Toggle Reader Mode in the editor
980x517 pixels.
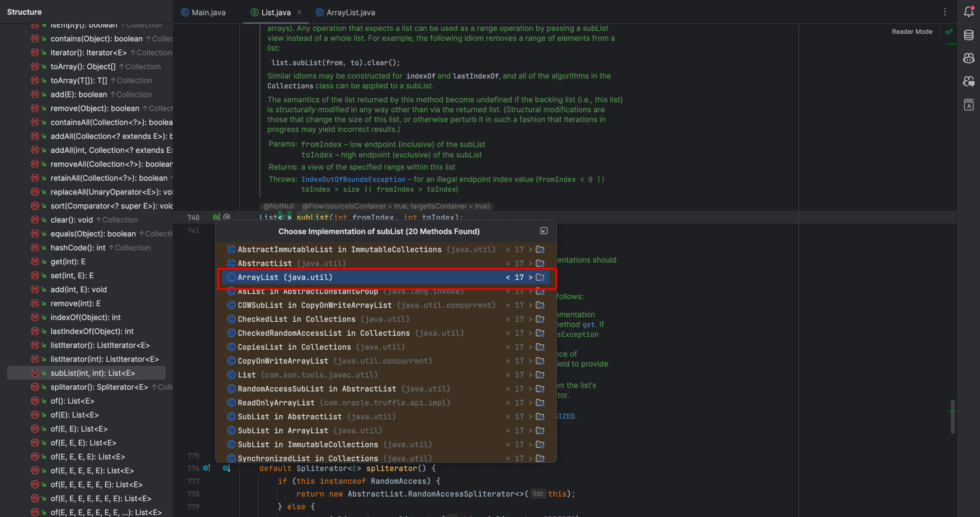(911, 32)
